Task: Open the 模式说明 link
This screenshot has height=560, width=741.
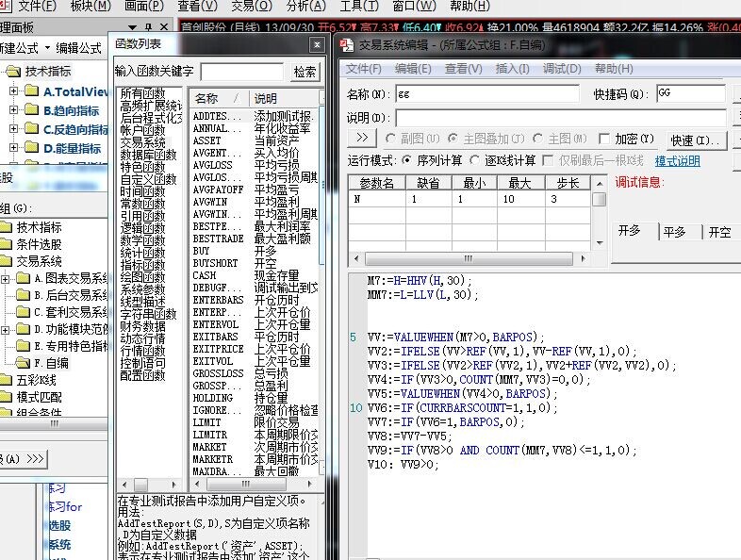Action: pyautogui.click(x=677, y=161)
